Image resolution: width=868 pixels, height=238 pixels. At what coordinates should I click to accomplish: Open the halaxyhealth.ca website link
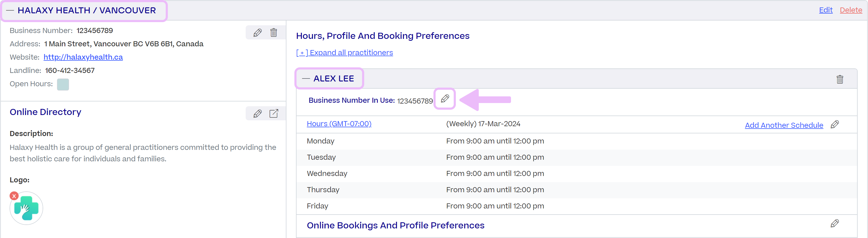(83, 57)
